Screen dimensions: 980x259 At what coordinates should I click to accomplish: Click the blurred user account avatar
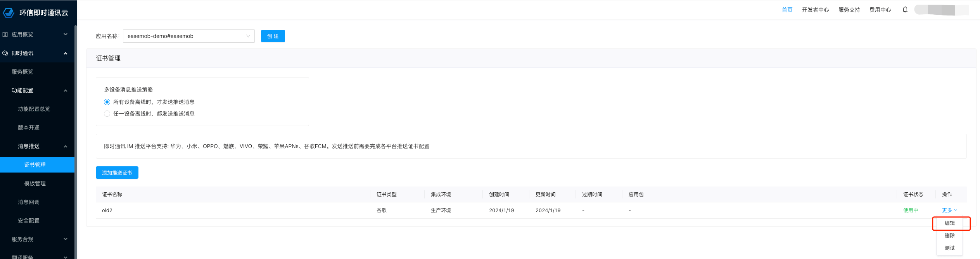tap(941, 10)
